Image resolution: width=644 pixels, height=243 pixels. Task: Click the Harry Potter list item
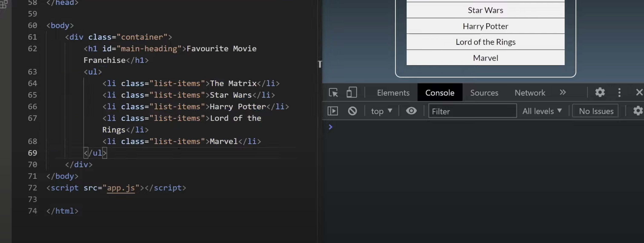pyautogui.click(x=485, y=26)
